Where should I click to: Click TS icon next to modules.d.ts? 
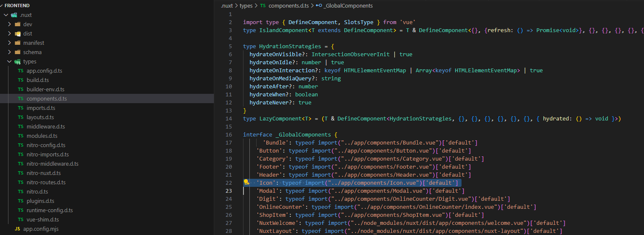[20, 136]
